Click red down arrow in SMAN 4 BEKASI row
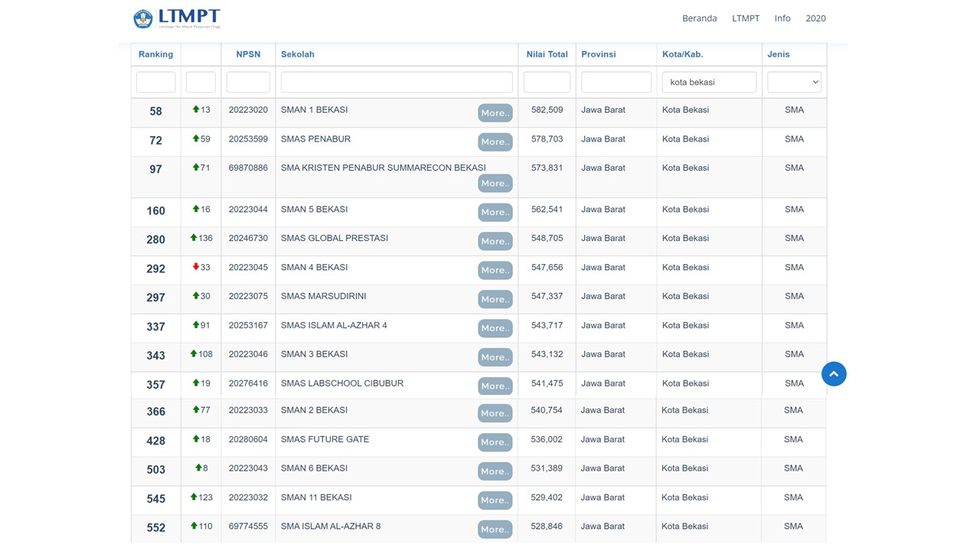Screen dimensions: 980x551 click(x=196, y=267)
